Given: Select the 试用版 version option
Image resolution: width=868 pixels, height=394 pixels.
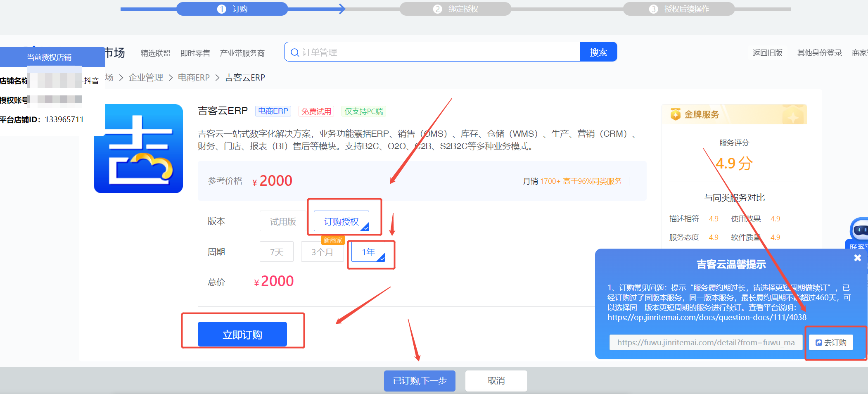Looking at the screenshot, I should [283, 221].
